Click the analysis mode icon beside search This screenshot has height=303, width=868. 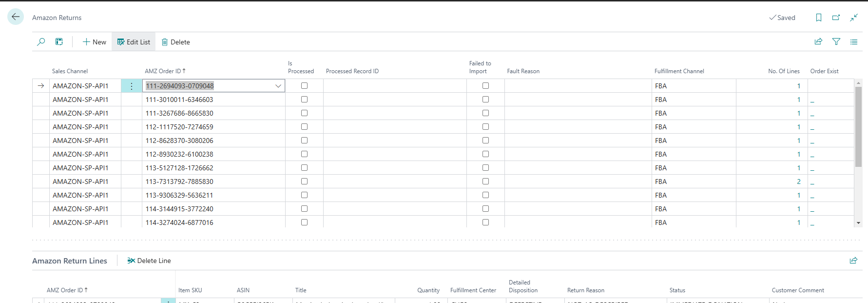(59, 42)
